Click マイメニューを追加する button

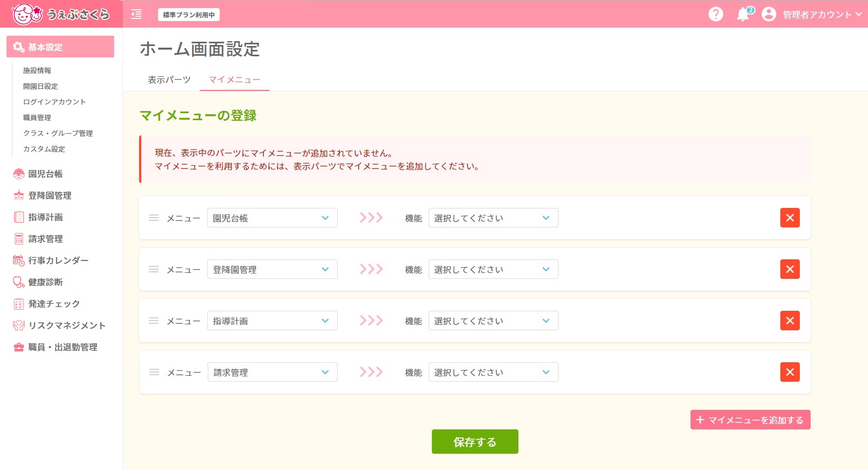tap(750, 420)
